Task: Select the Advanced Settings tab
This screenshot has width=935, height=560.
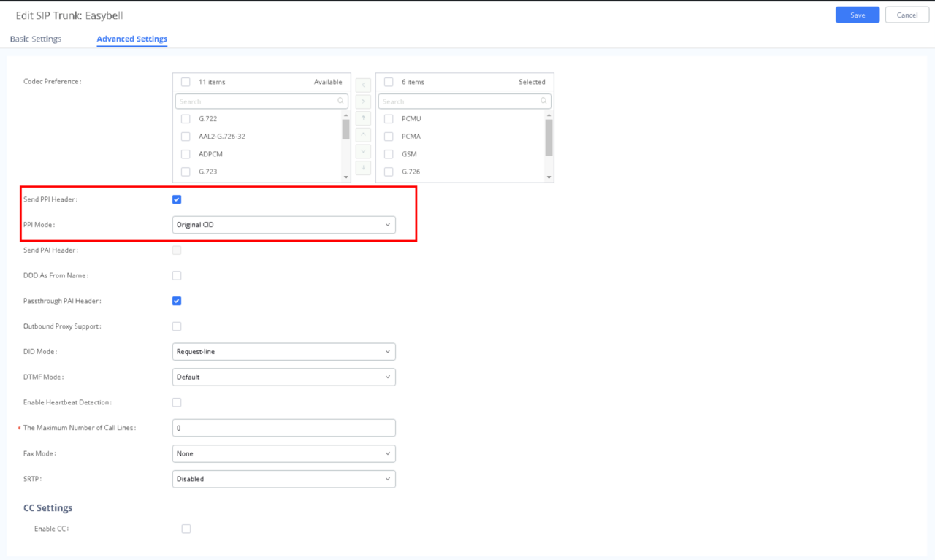Action: [x=131, y=39]
